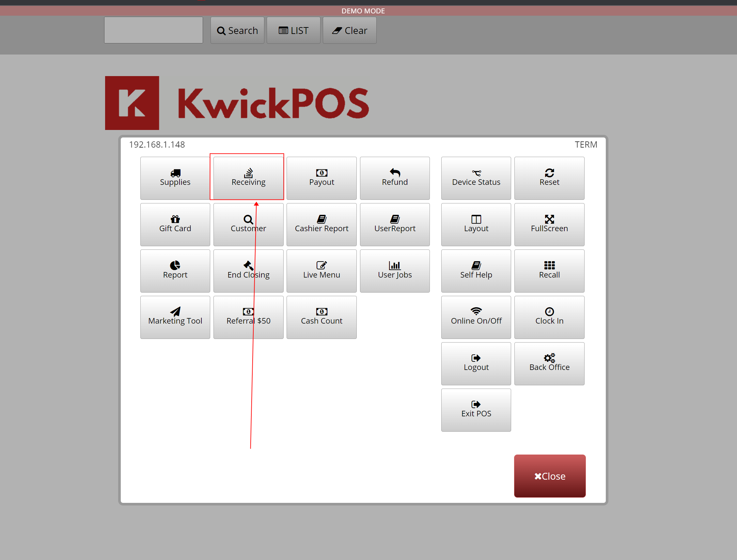This screenshot has height=560, width=737.
Task: View the Cashier Report
Action: pos(321,225)
